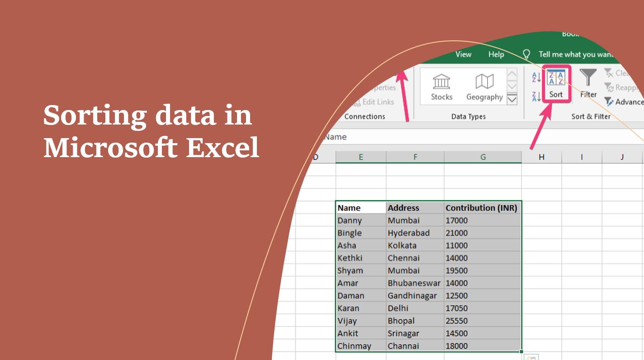
Task: Click the Contribution (INR) header cell
Action: click(481, 207)
